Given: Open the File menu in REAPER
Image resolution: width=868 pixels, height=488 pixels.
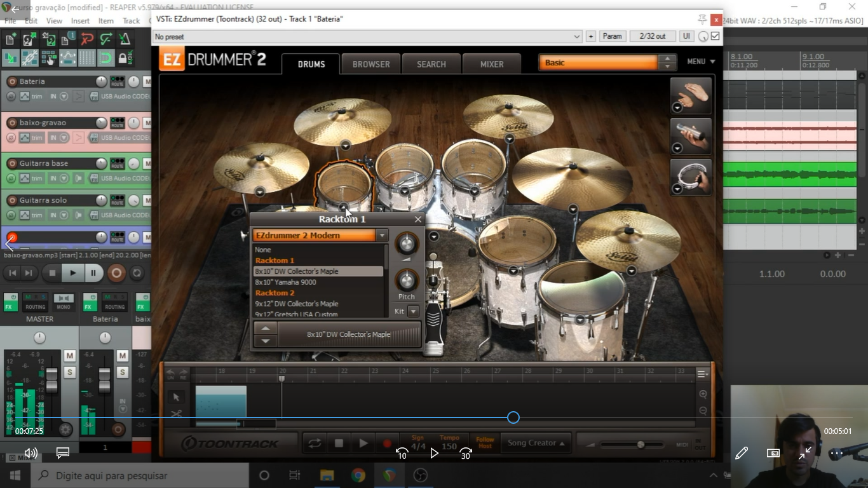Looking at the screenshot, I should pos(10,21).
